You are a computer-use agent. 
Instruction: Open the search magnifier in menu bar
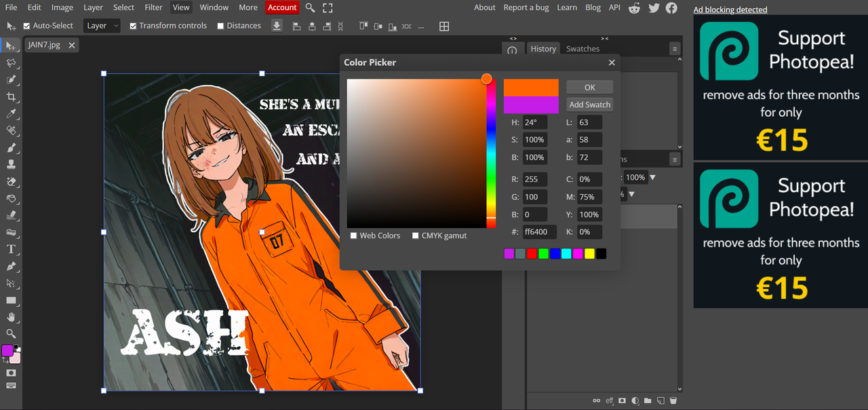point(310,7)
